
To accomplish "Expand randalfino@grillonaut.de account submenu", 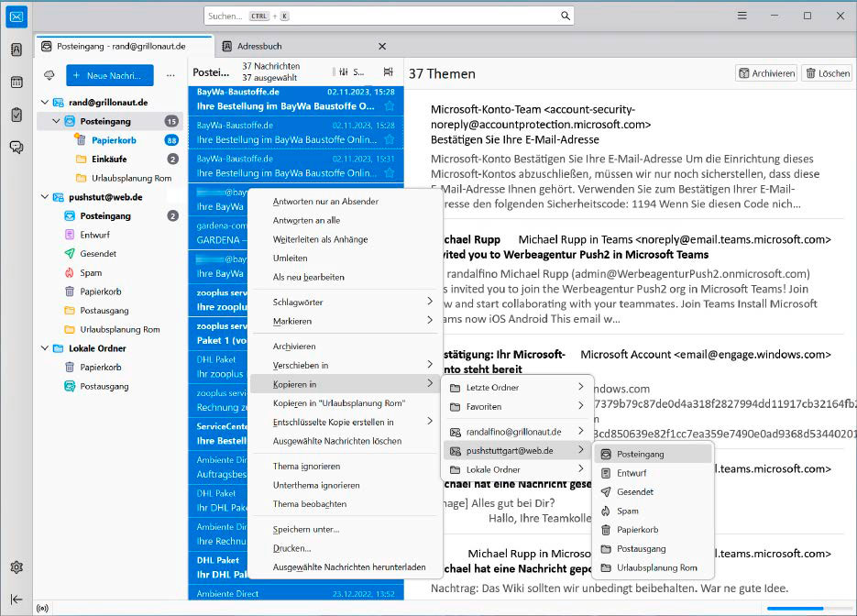I will pos(517,432).
